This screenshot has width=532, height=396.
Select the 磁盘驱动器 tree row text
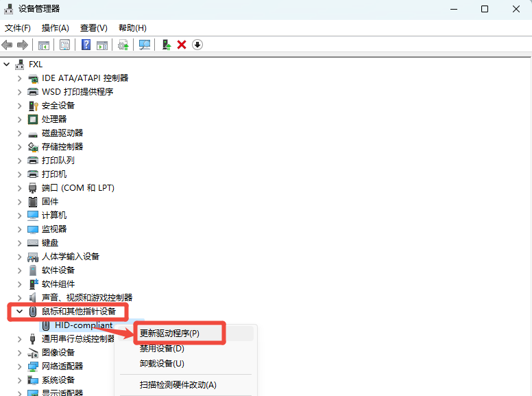point(62,133)
